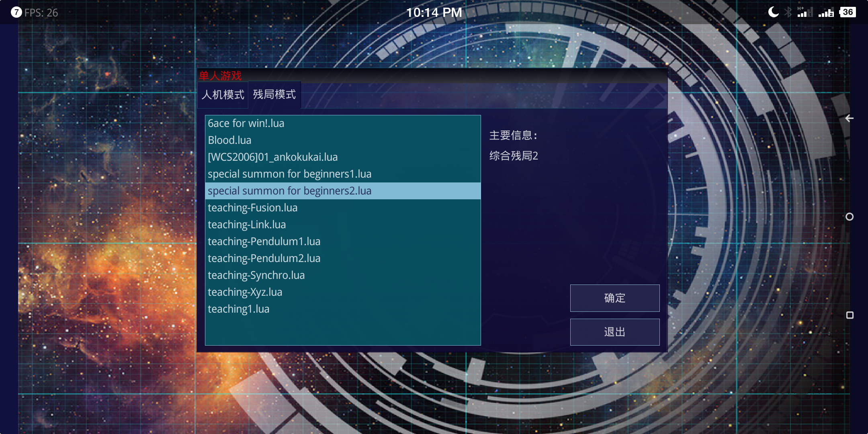This screenshot has height=434, width=868.
Task: Tap the Android home circle button
Action: point(850,217)
